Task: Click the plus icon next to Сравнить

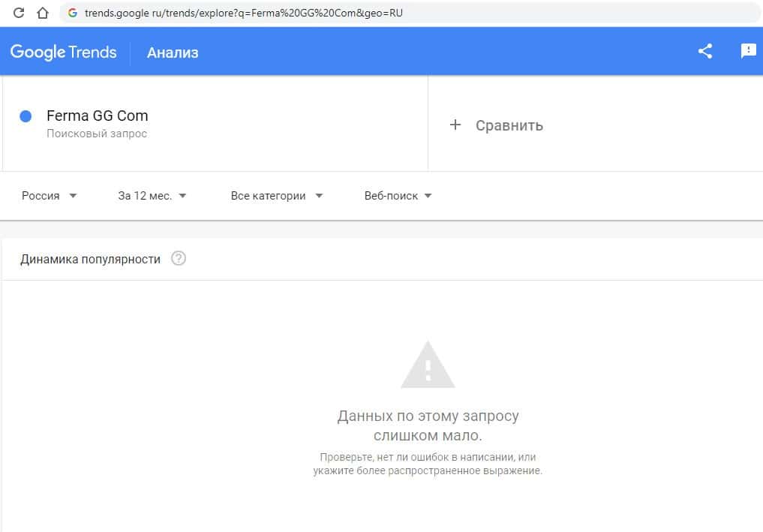Action: [455, 125]
